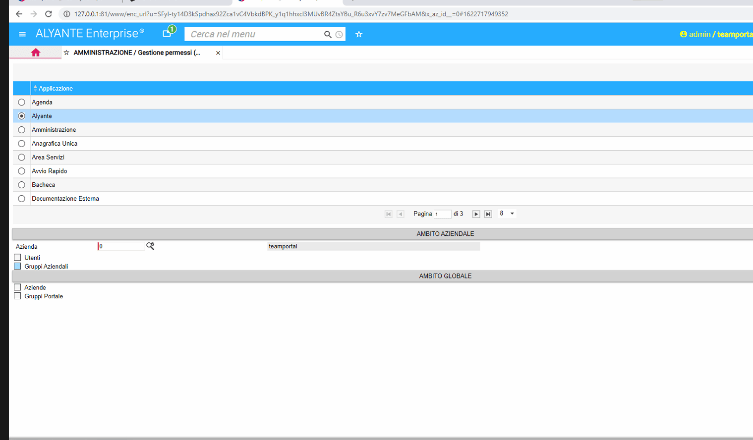Open the Azienda lookup search icon
The height and width of the screenshot is (440, 753).
pyautogui.click(x=150, y=245)
